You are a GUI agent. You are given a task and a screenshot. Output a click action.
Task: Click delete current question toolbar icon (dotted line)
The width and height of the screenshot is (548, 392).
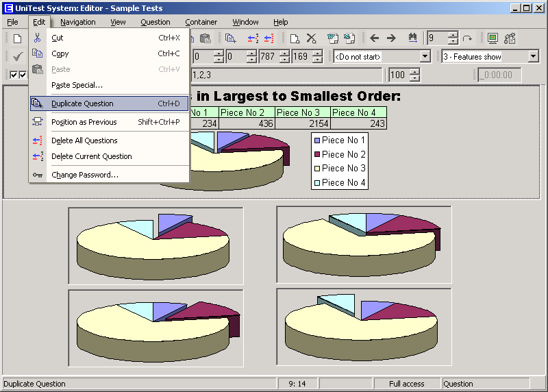click(253, 38)
